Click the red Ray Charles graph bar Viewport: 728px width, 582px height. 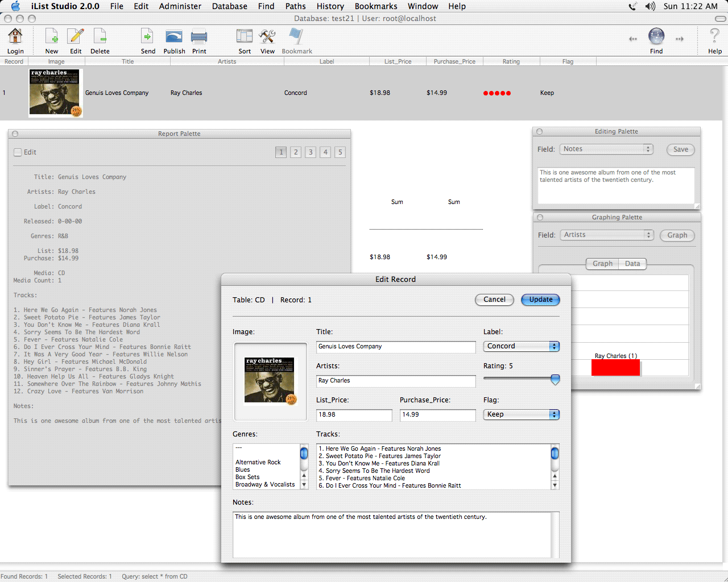(x=616, y=368)
